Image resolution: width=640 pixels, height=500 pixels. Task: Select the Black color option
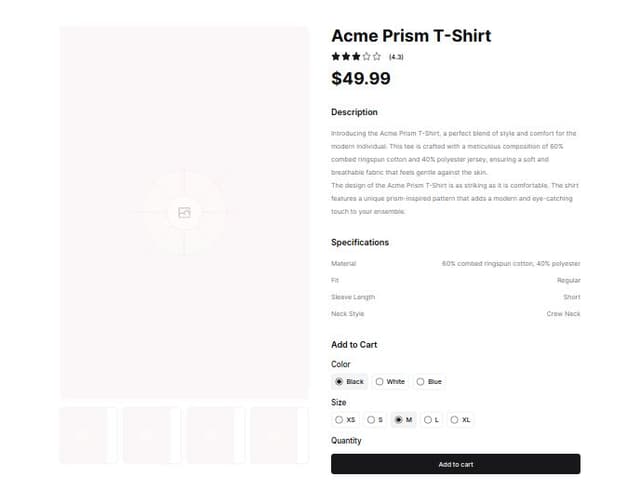pyautogui.click(x=340, y=382)
